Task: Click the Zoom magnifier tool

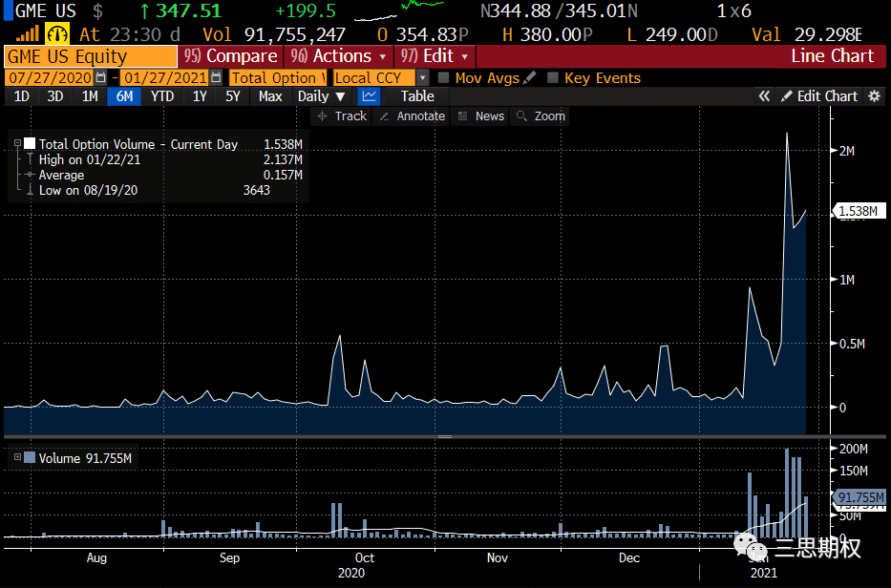Action: [540, 115]
